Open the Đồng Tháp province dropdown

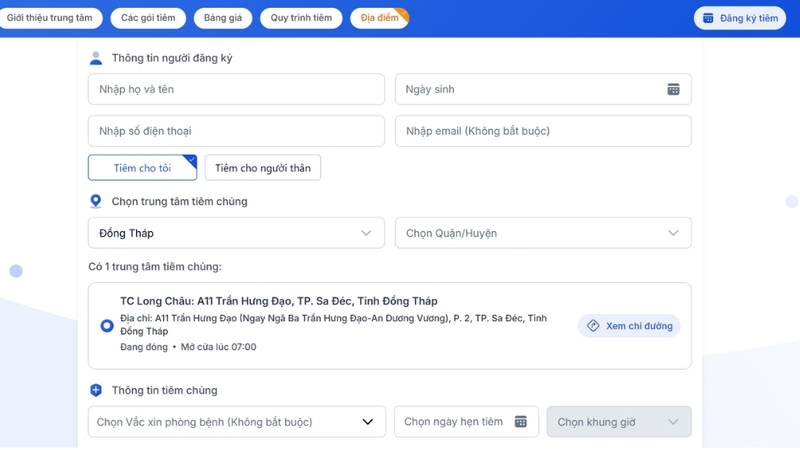click(236, 233)
